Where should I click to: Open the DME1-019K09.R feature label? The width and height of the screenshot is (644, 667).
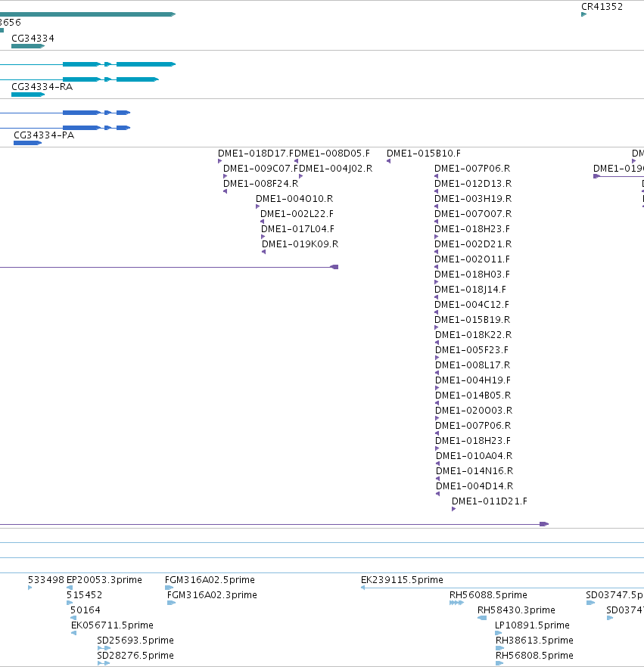tap(300, 244)
